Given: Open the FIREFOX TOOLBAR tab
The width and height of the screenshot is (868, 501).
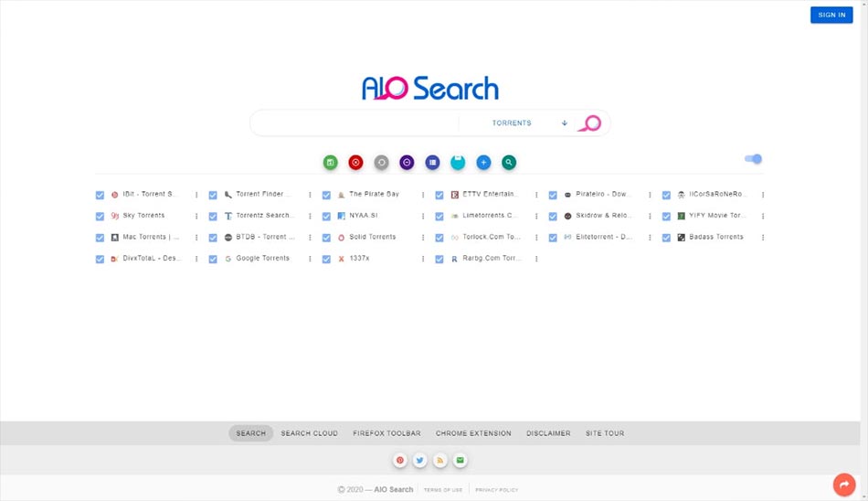Looking at the screenshot, I should (x=387, y=433).
